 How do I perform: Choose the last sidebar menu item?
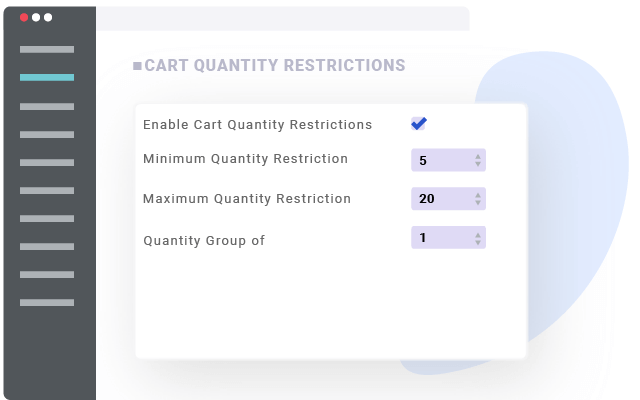[47, 302]
